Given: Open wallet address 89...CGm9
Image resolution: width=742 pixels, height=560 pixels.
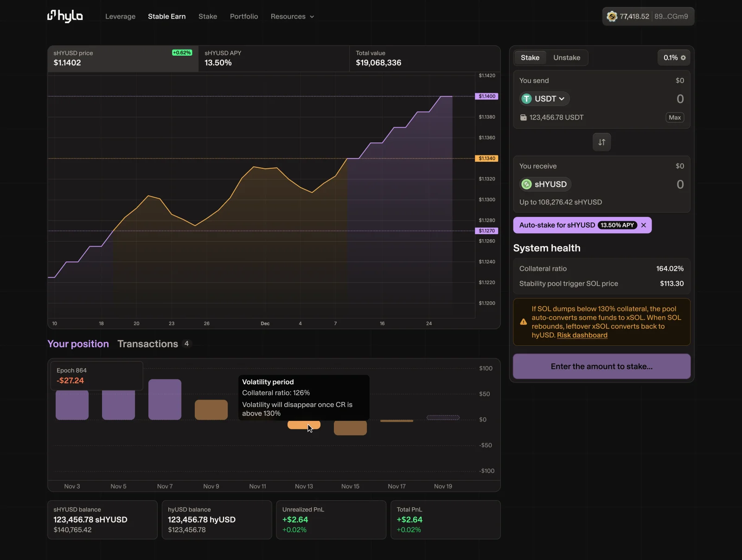Looking at the screenshot, I should 671,16.
